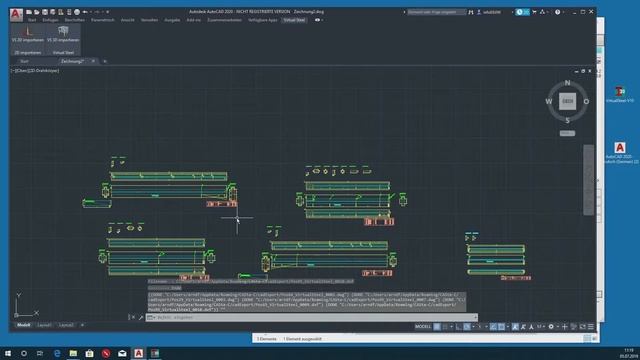Open status bar customization hamburger icon
The width and height of the screenshot is (640, 360).
[x=591, y=327]
